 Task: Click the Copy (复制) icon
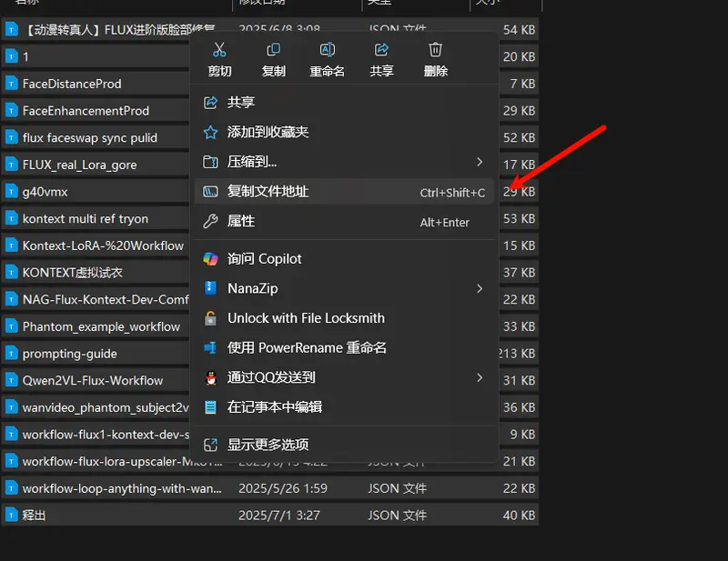(x=274, y=49)
